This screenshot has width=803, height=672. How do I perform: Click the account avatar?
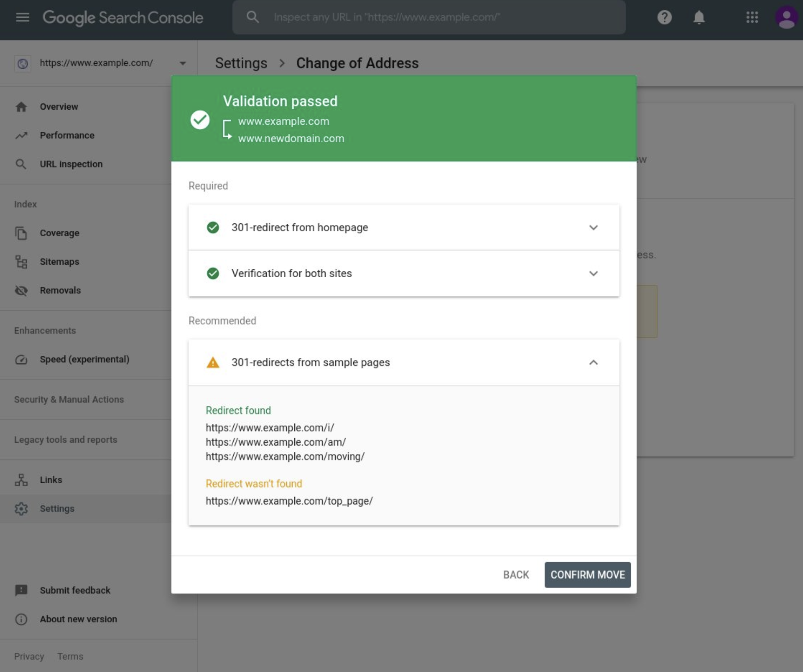(786, 17)
